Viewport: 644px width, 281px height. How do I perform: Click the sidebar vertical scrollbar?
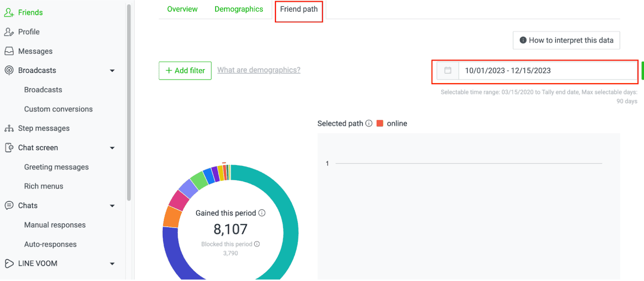coord(129,102)
